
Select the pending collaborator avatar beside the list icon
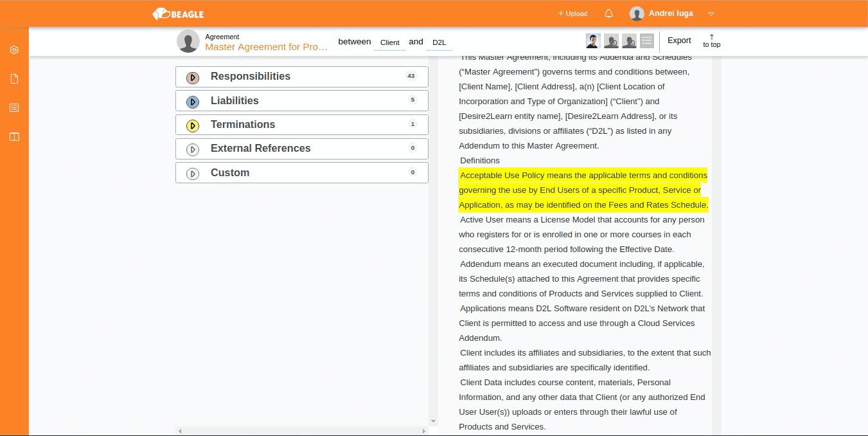click(x=629, y=41)
